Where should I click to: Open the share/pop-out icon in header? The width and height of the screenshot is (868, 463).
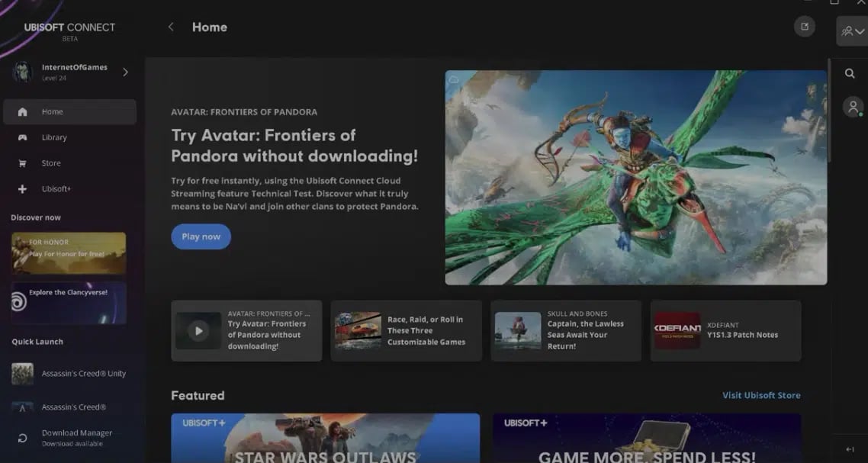[x=805, y=27]
